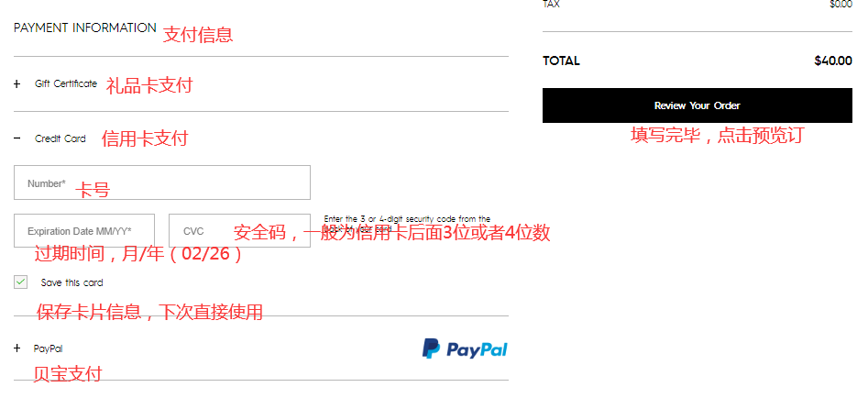868x398 pixels.
Task: Toggle the Save this card checkbox
Action: [x=20, y=282]
